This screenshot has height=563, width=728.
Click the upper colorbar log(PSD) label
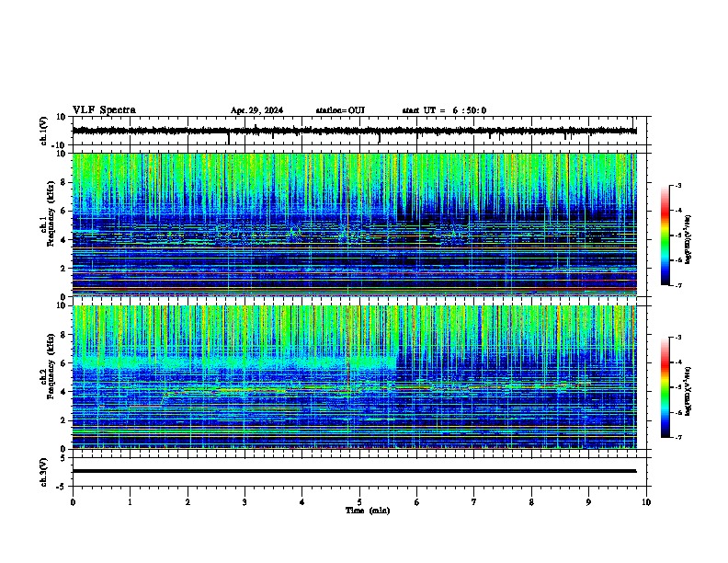pos(688,240)
